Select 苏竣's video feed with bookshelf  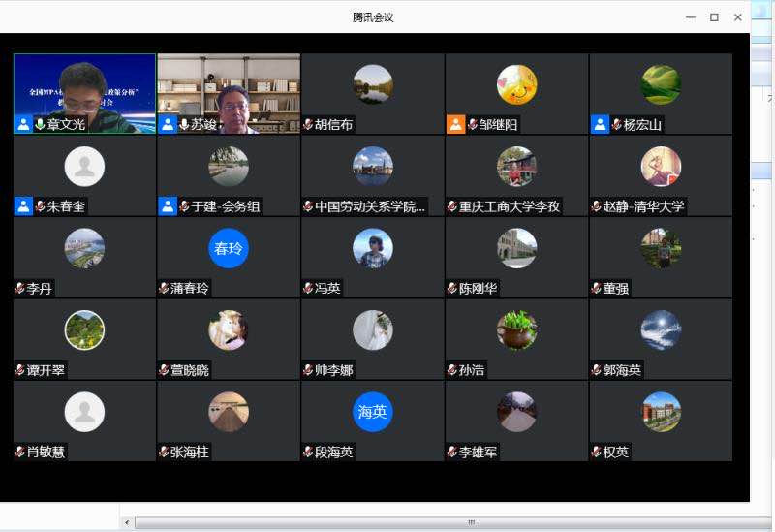tap(229, 87)
